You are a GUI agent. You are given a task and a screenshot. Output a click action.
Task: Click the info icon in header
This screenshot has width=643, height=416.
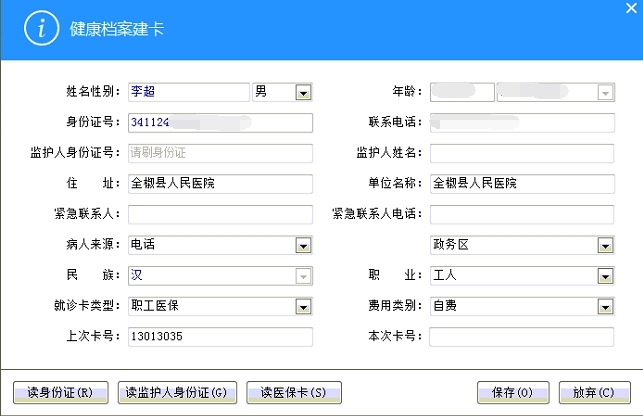pos(41,28)
